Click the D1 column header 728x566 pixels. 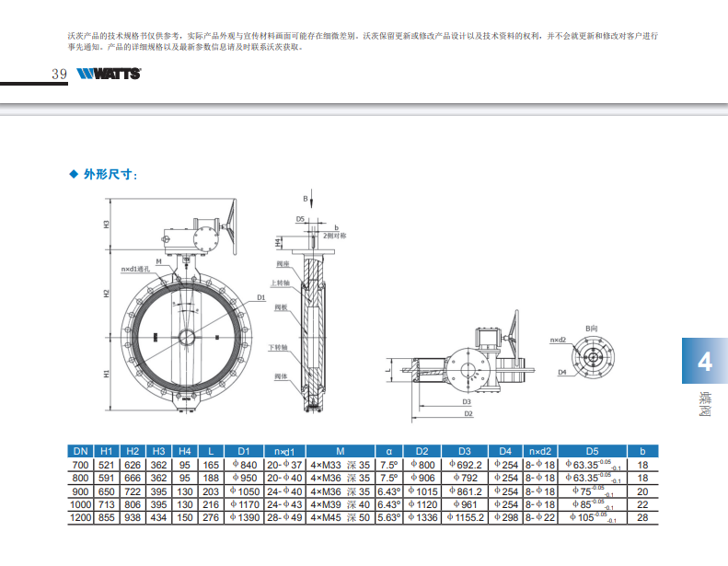click(x=244, y=451)
